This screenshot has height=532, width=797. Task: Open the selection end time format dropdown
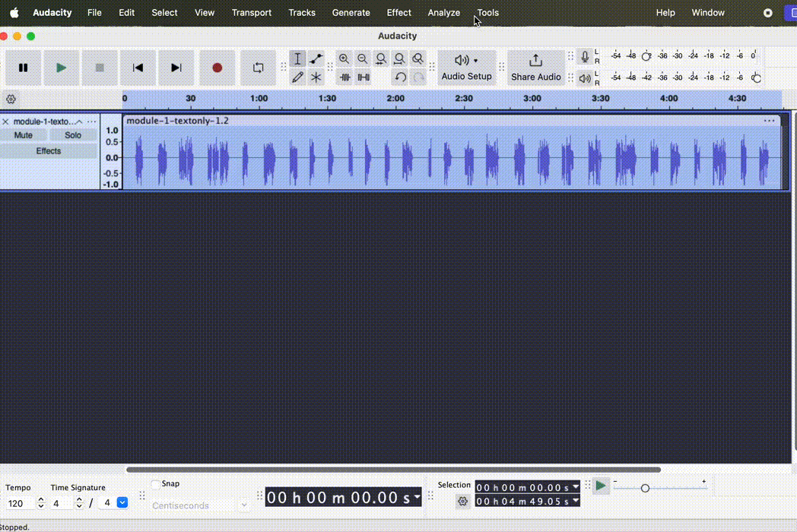[576, 501]
